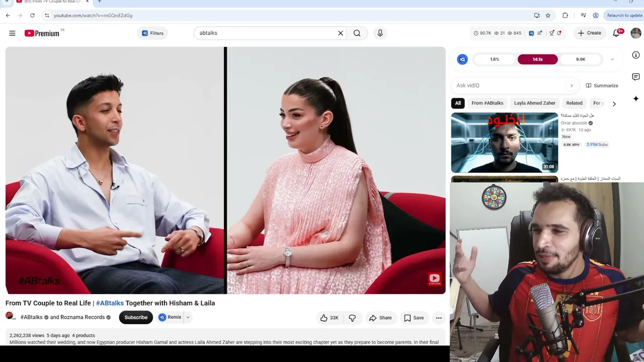The width and height of the screenshot is (644, 362).
Task: Open the browser extensions puzzle icon
Action: click(x=565, y=16)
